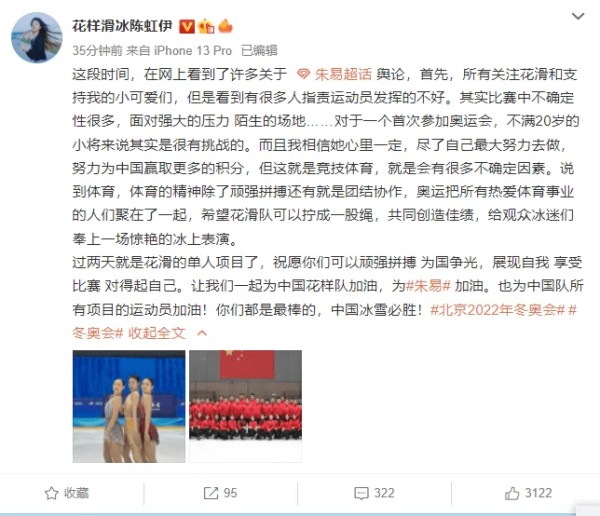Open comments icon showing 322
Screen dimensions: 600x516
pos(362,493)
